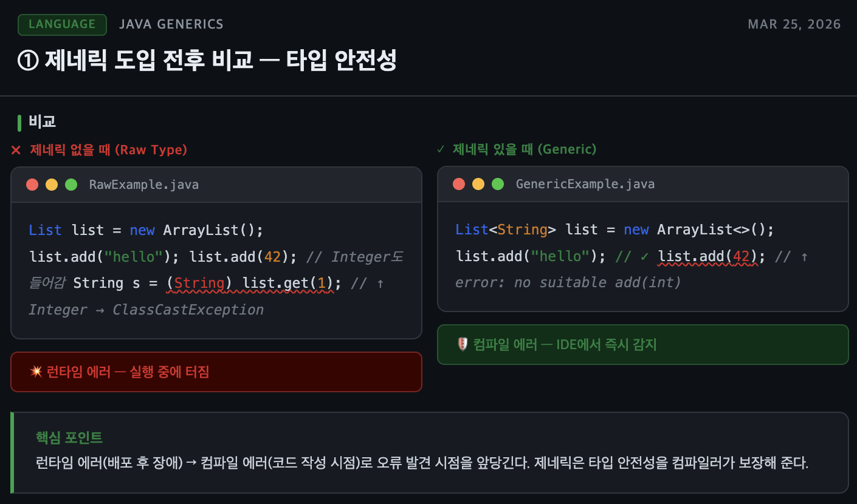Collapse the compile error notice banner
Image resolution: width=857 pixels, height=504 pixels.
pos(642,344)
